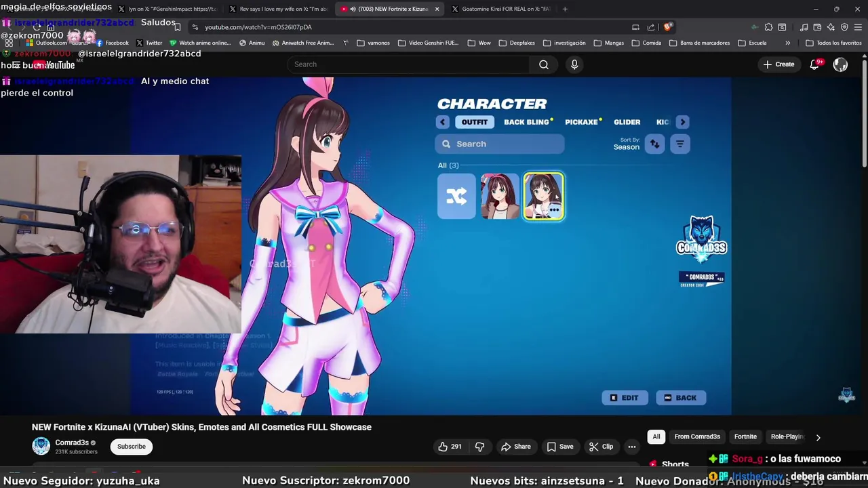The width and height of the screenshot is (868, 488).
Task: Click the Comrad3s channel avatar
Action: pyautogui.click(x=41, y=446)
